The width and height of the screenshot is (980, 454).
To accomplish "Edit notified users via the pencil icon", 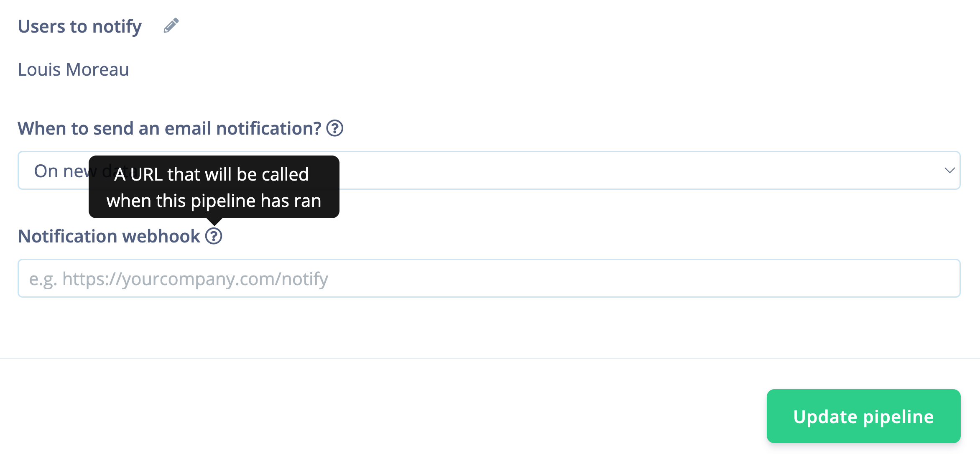I will [x=171, y=26].
